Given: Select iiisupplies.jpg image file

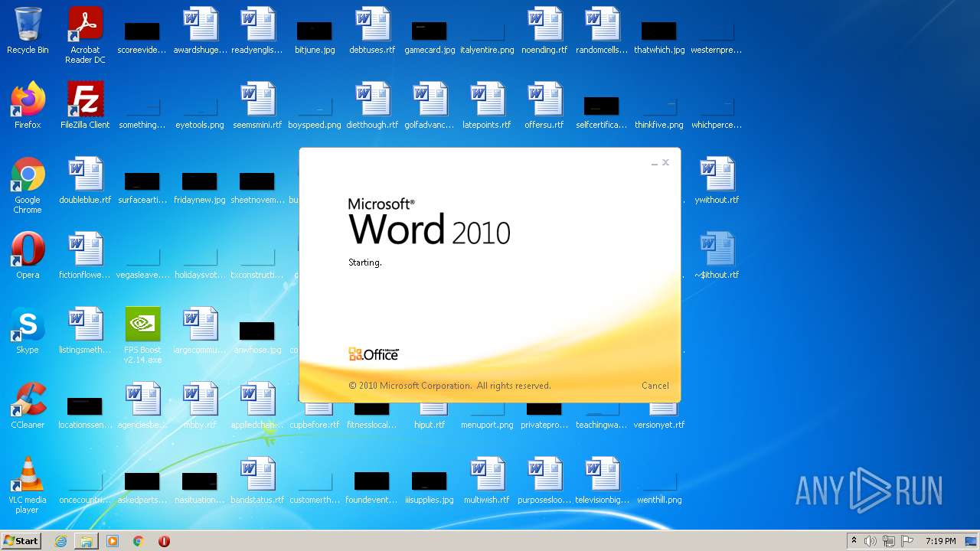Looking at the screenshot, I should (x=430, y=481).
